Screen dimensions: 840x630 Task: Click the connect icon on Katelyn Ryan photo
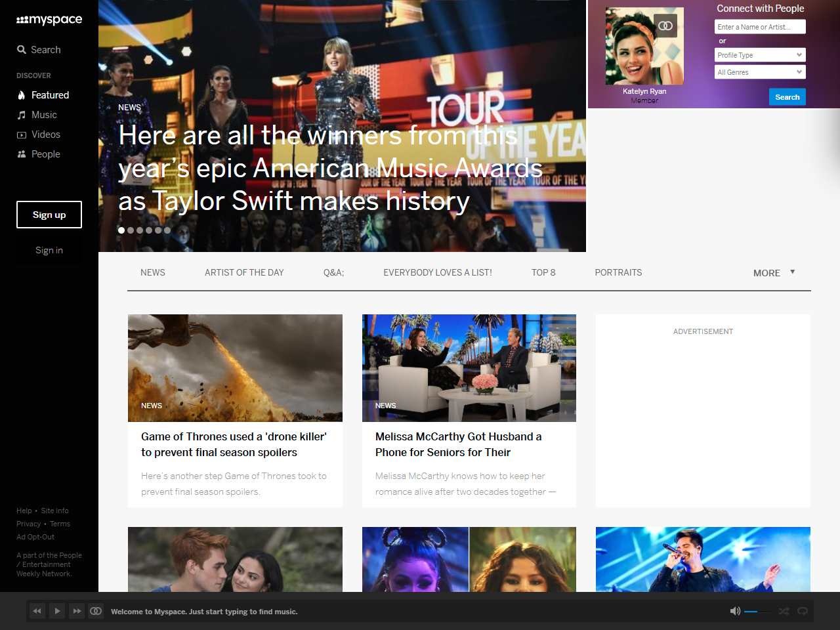point(665,26)
